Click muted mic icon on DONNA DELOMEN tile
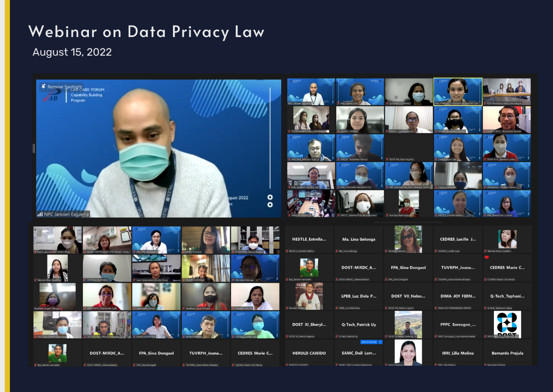Screen dimensions: 553x392 click(x=85, y=280)
